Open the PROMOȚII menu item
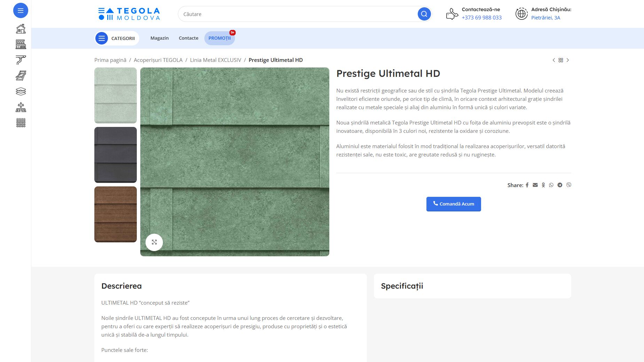 (x=220, y=38)
